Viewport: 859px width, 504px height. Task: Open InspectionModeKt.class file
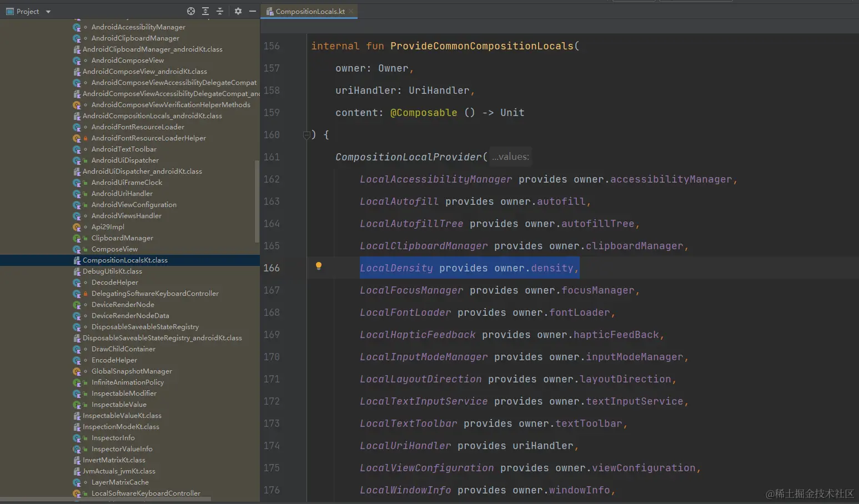pyautogui.click(x=121, y=427)
